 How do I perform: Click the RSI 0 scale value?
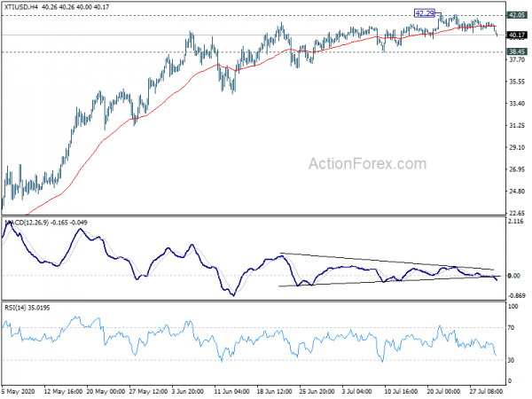(x=510, y=381)
